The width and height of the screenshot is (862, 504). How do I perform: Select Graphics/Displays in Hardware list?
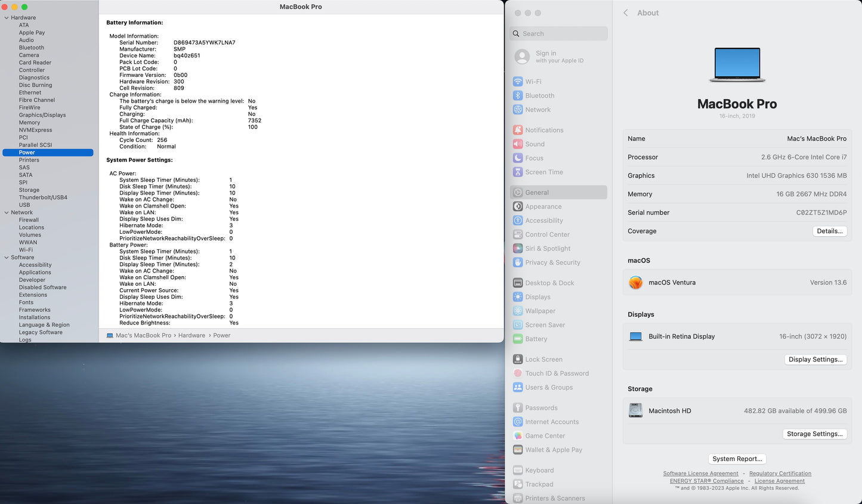42,115
